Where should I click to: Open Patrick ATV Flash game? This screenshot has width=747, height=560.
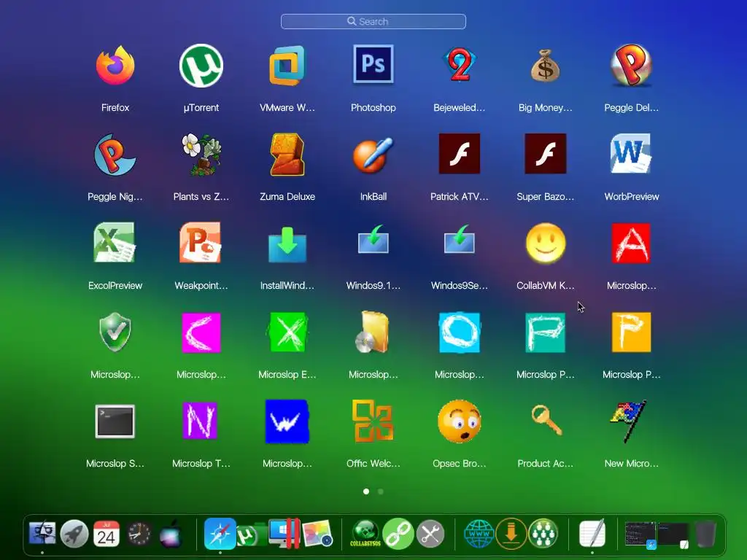click(460, 154)
